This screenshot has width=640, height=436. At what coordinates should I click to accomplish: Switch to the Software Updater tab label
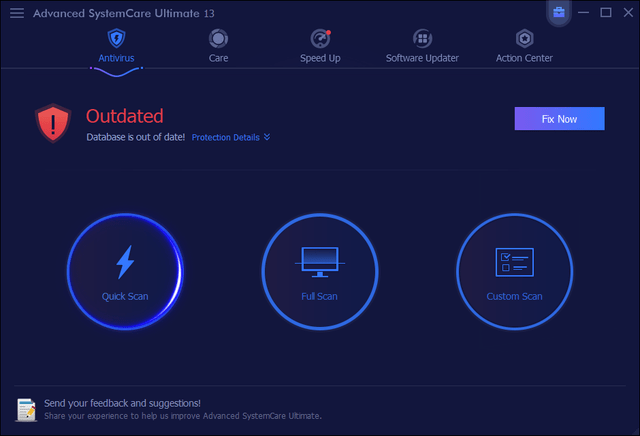pyautogui.click(x=422, y=58)
